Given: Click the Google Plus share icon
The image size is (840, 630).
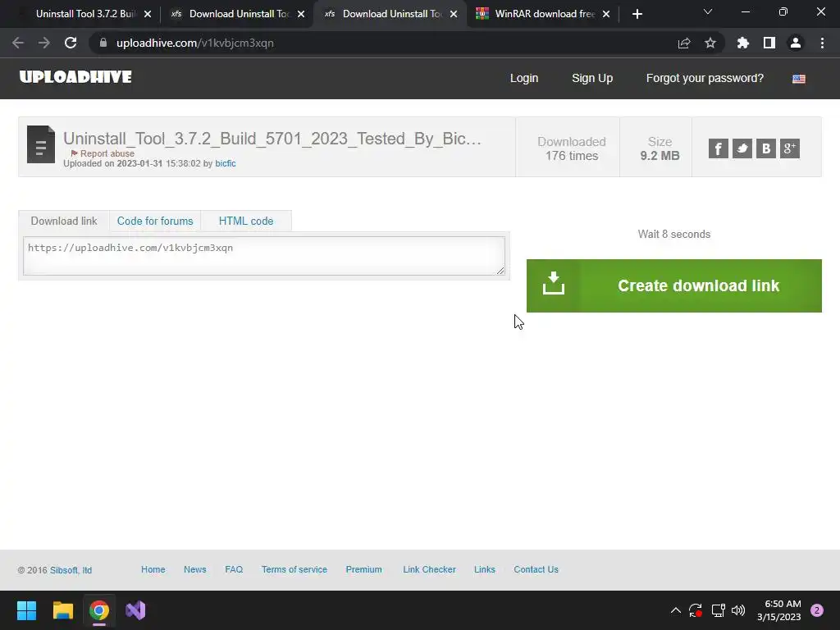Looking at the screenshot, I should [x=790, y=148].
